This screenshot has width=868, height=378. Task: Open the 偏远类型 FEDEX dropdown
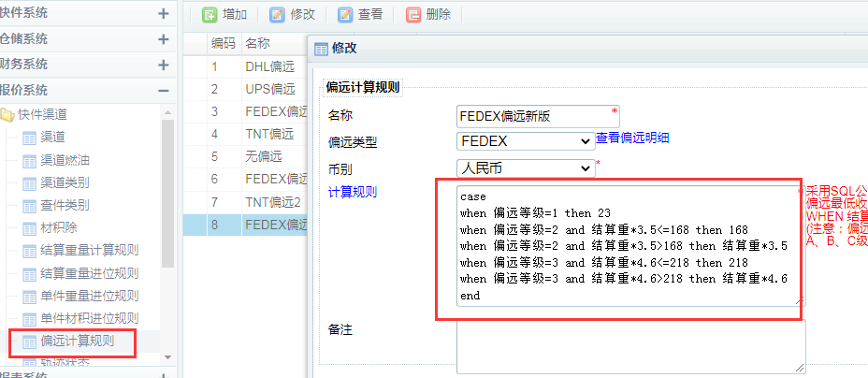coord(526,141)
